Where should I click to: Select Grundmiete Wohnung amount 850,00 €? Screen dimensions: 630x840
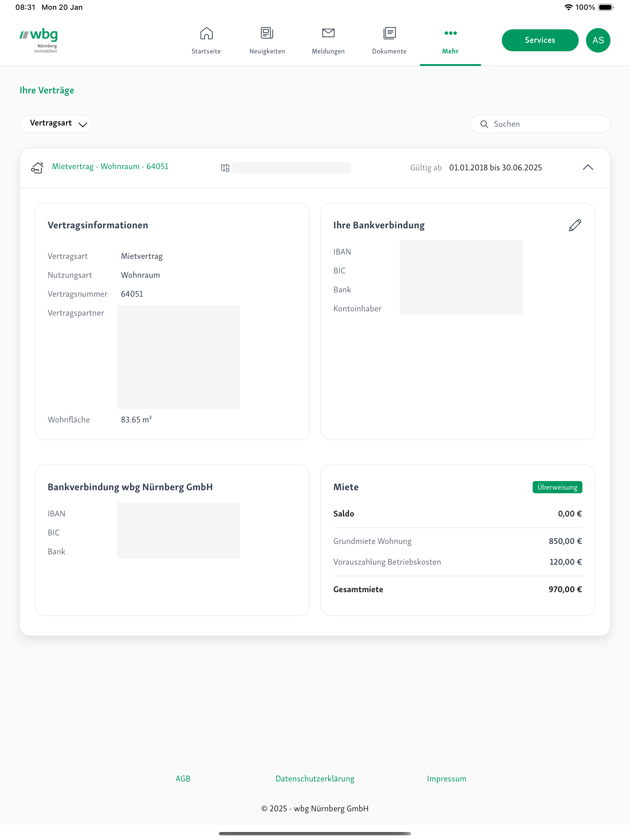(565, 541)
